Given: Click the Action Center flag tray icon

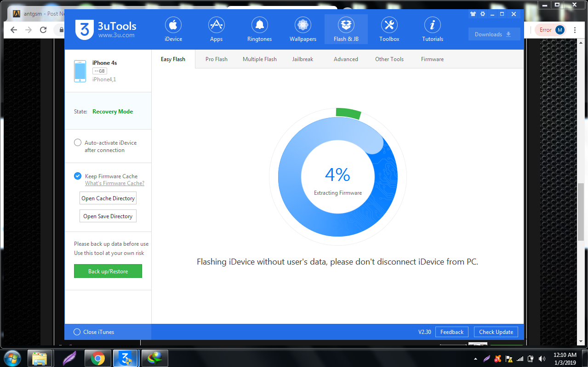Looking at the screenshot, I should pyautogui.click(x=509, y=358).
